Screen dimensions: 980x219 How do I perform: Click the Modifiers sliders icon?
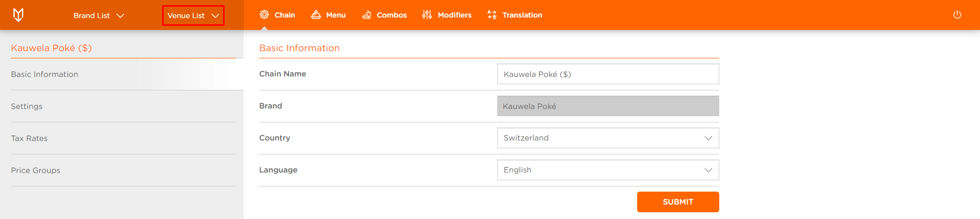pyautogui.click(x=427, y=14)
